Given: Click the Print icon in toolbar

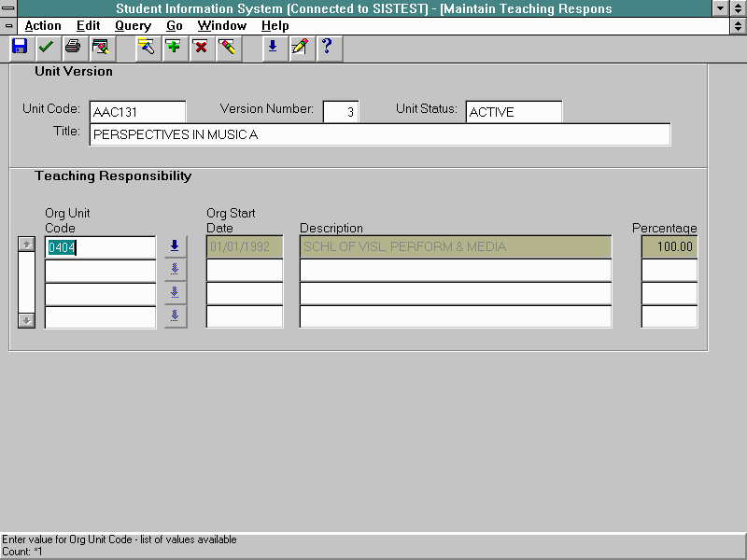Looking at the screenshot, I should [x=72, y=47].
